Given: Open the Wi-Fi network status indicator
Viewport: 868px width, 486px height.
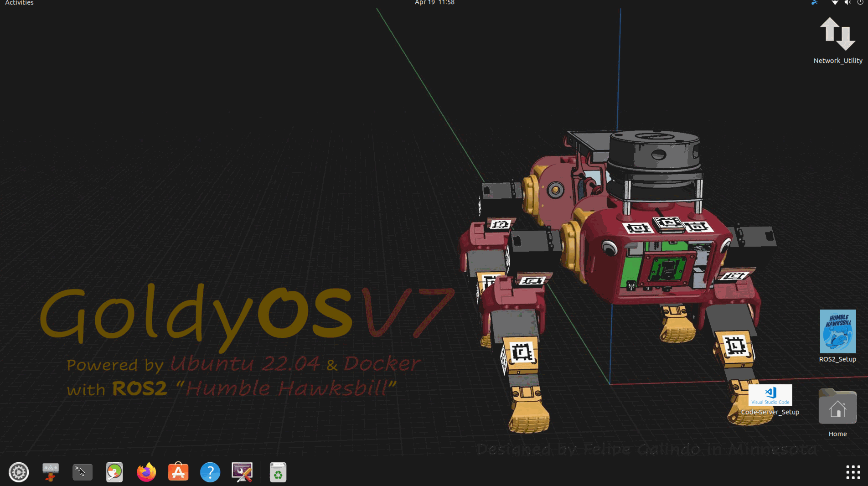Looking at the screenshot, I should [835, 3].
